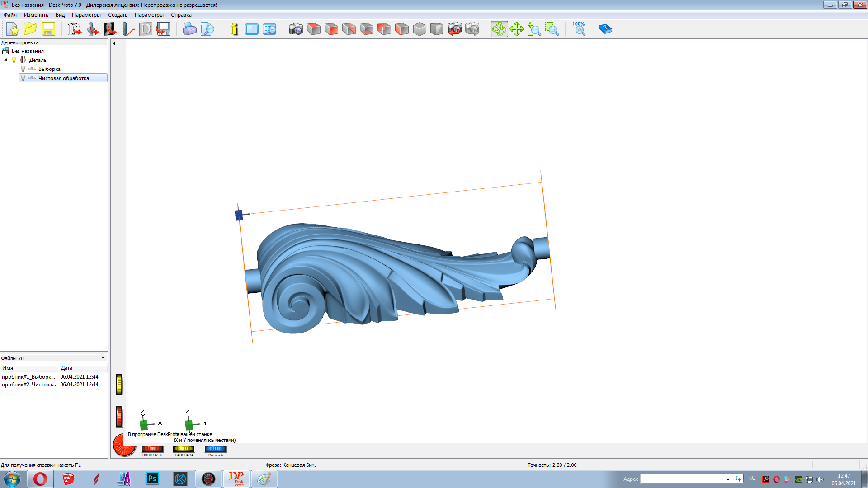Collapse the project tree side panel arrow

point(114,43)
